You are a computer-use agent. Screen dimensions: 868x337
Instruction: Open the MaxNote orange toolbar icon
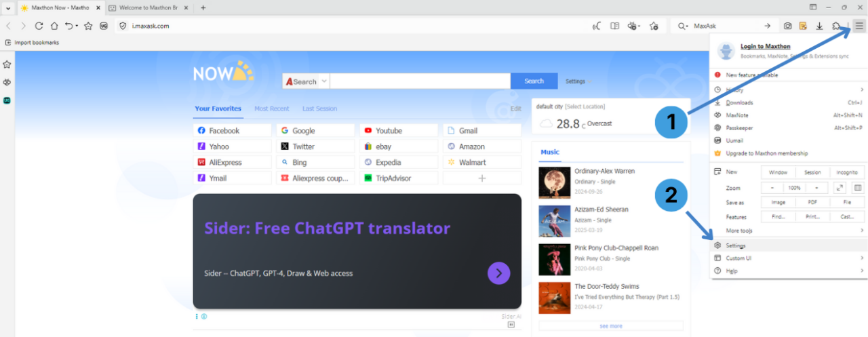pos(803,26)
